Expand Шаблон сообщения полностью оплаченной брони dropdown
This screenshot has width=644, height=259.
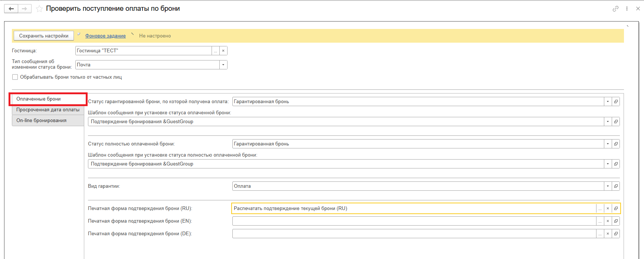[x=608, y=164]
